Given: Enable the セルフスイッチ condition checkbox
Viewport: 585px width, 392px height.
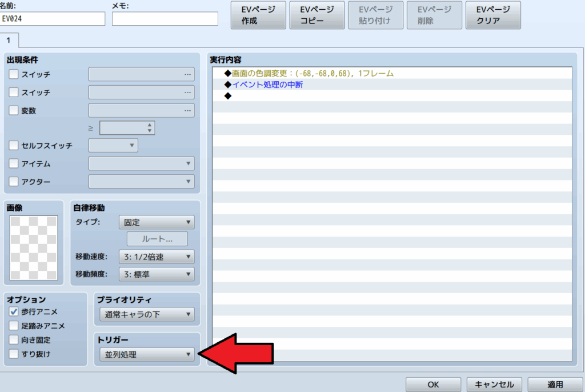Looking at the screenshot, I should [x=14, y=145].
